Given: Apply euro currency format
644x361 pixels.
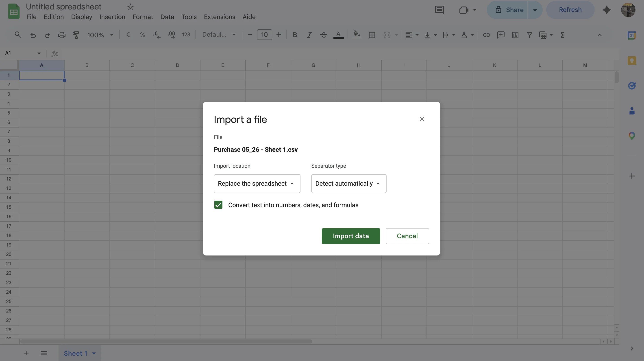Looking at the screenshot, I should click(x=128, y=35).
